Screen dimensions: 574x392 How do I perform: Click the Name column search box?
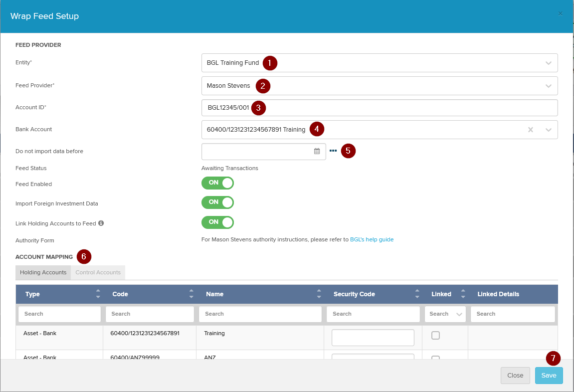[x=260, y=314]
